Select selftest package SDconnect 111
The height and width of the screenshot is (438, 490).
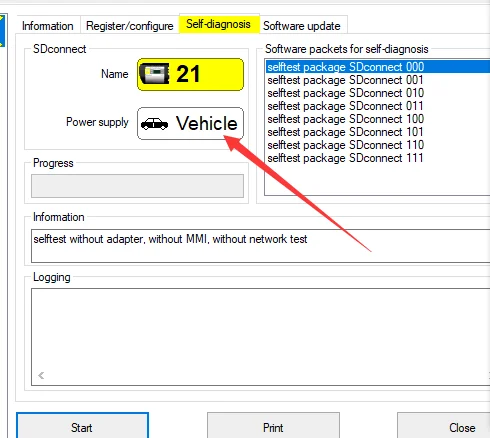coord(378,158)
